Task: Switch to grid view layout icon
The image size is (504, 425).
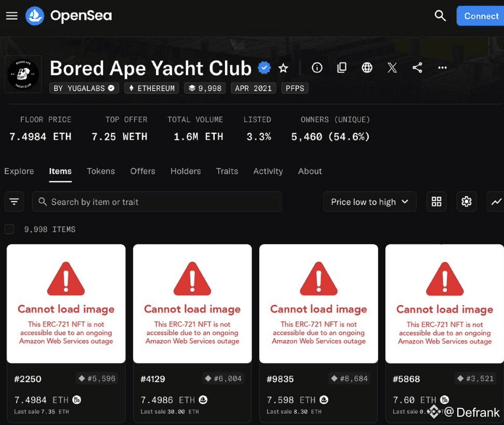Action: (x=436, y=202)
